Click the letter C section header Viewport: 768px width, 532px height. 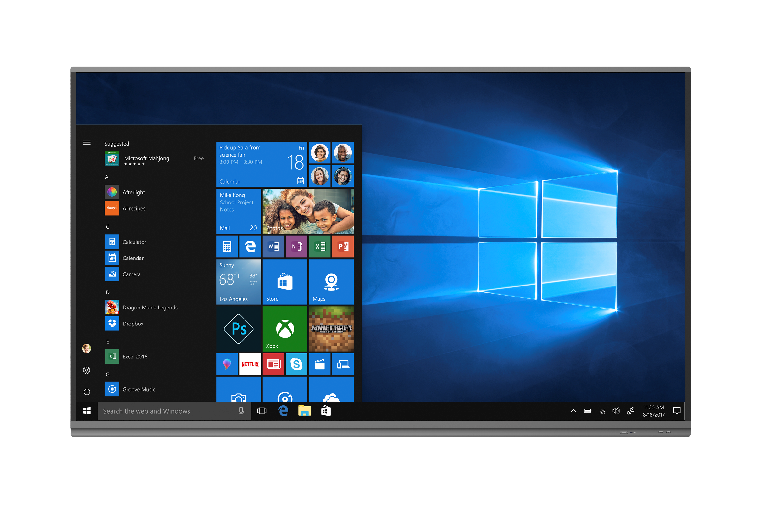pos(108,227)
